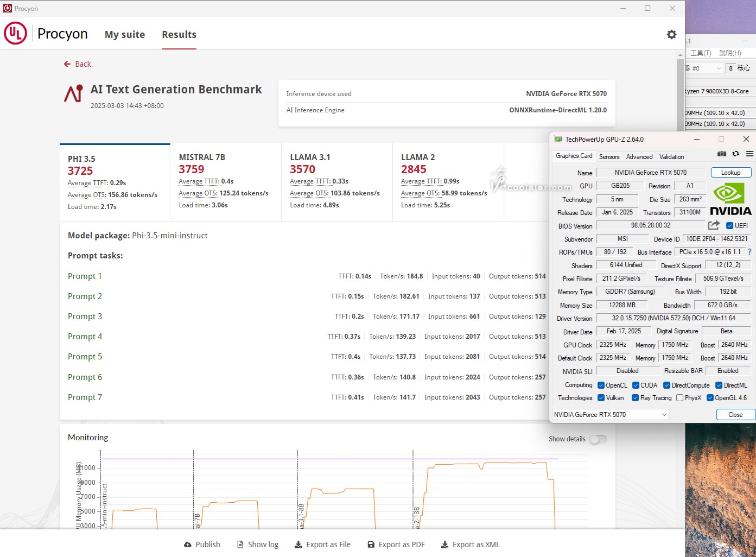Screen dimensions: 756x557
Task: Switch to GPU-Z Sensors tab
Action: pos(609,157)
